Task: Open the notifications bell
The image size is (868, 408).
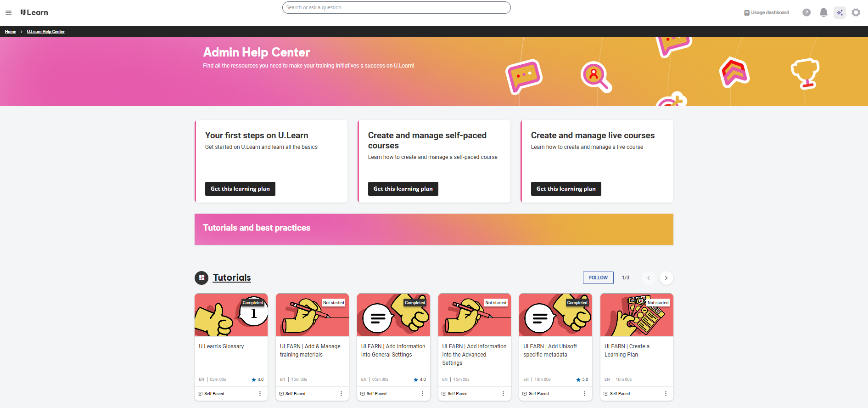Action: click(823, 12)
